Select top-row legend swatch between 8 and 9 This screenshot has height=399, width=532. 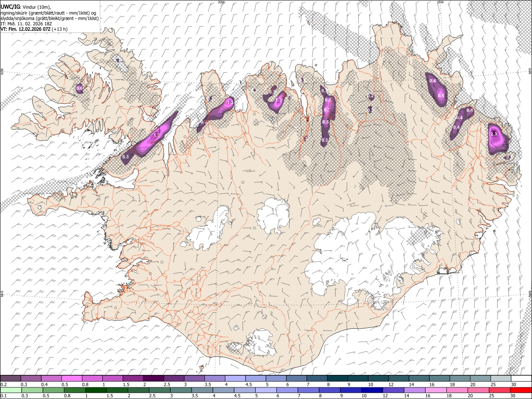[337, 378]
